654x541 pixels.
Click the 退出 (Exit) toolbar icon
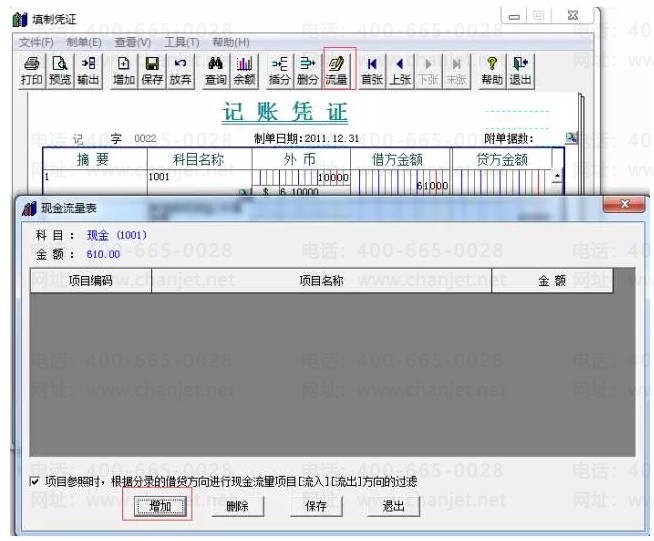(x=520, y=71)
